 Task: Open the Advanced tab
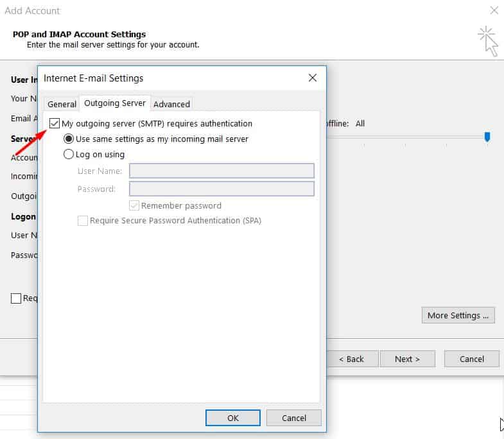pyautogui.click(x=171, y=104)
